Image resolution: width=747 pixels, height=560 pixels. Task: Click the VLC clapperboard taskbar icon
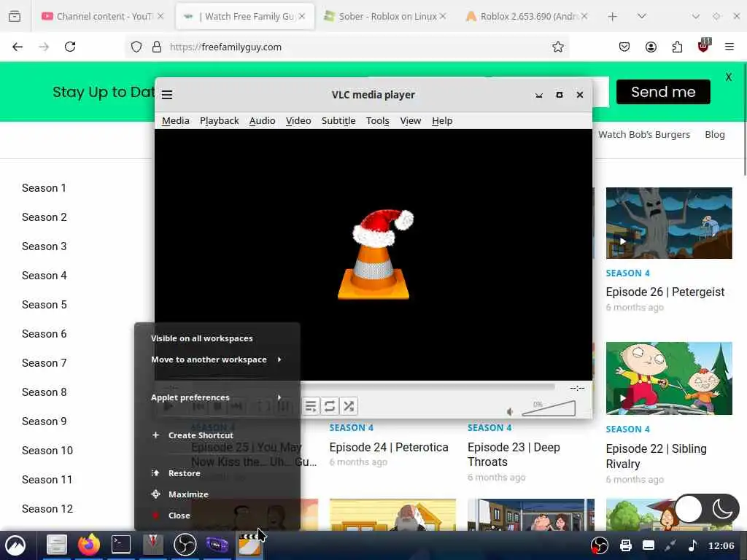point(249,545)
